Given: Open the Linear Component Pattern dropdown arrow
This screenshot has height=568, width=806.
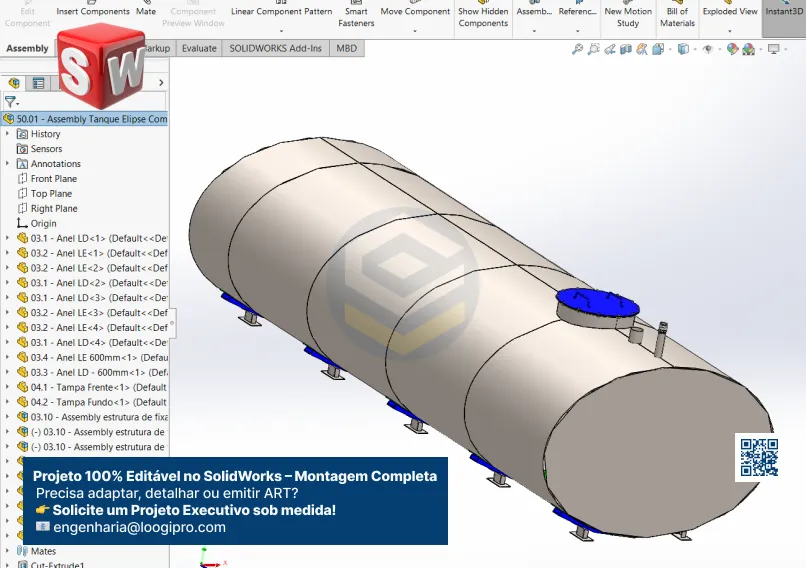Looking at the screenshot, I should [x=281, y=30].
